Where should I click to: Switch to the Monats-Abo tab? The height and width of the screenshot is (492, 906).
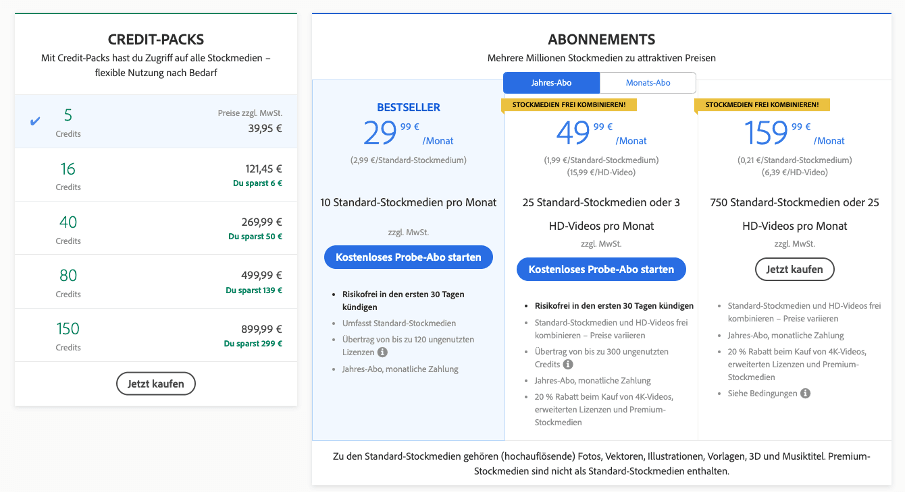pos(648,83)
